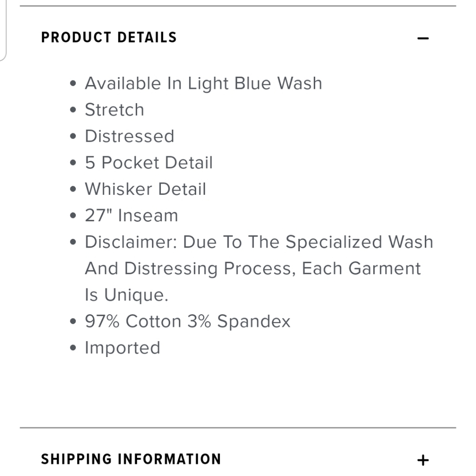Click 'And Distressing Process, Each Garment' line
The width and height of the screenshot is (476, 476).
click(x=253, y=268)
